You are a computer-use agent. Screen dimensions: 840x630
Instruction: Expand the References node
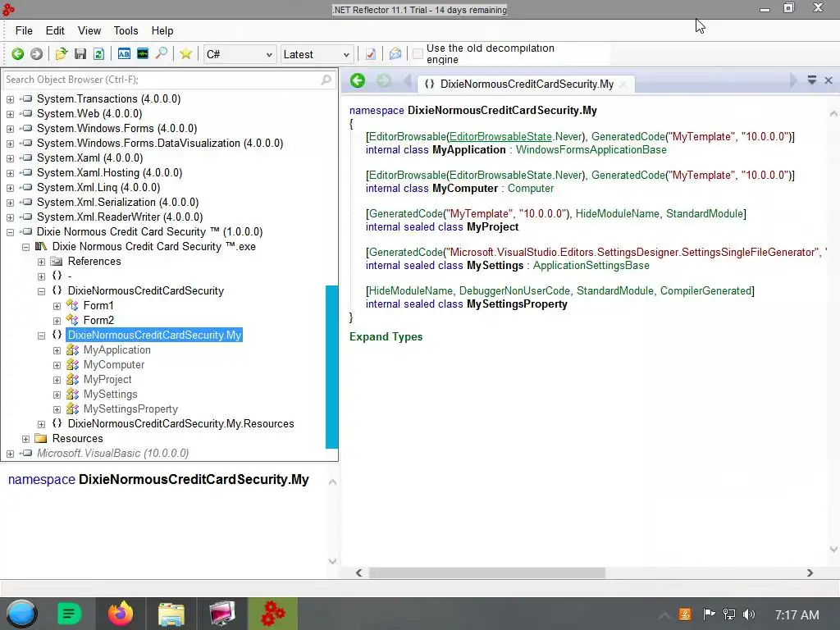[41, 262]
